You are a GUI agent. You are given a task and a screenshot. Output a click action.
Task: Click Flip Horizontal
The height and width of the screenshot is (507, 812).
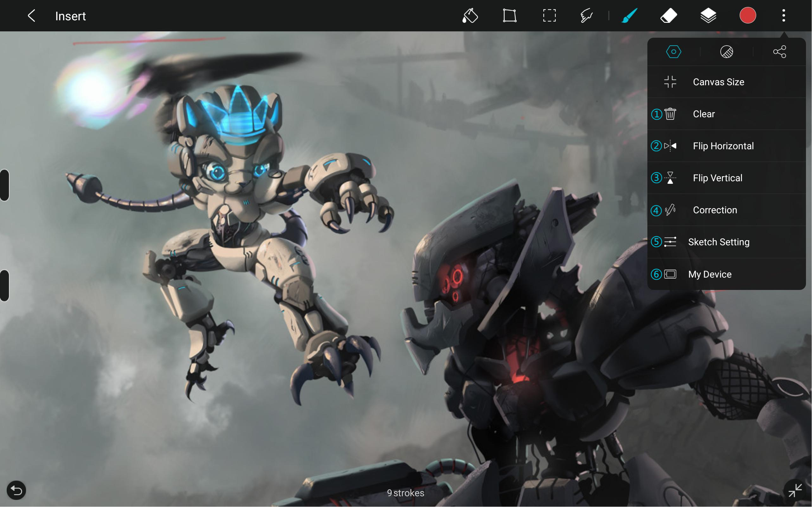(723, 146)
